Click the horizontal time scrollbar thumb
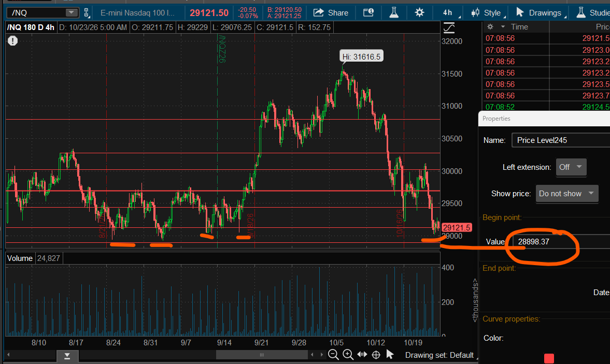610x364 pixels. pyautogui.click(x=261, y=355)
